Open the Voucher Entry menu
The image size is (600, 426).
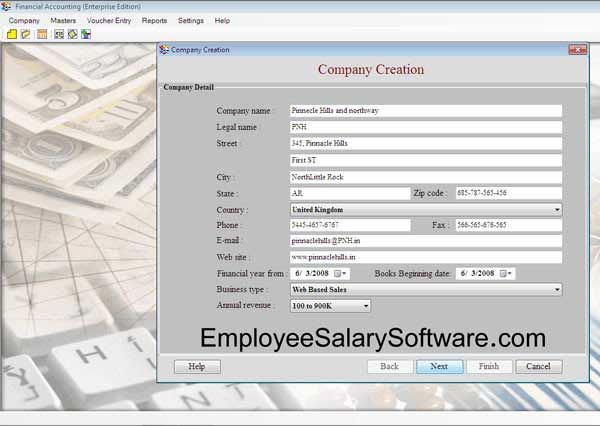(109, 21)
